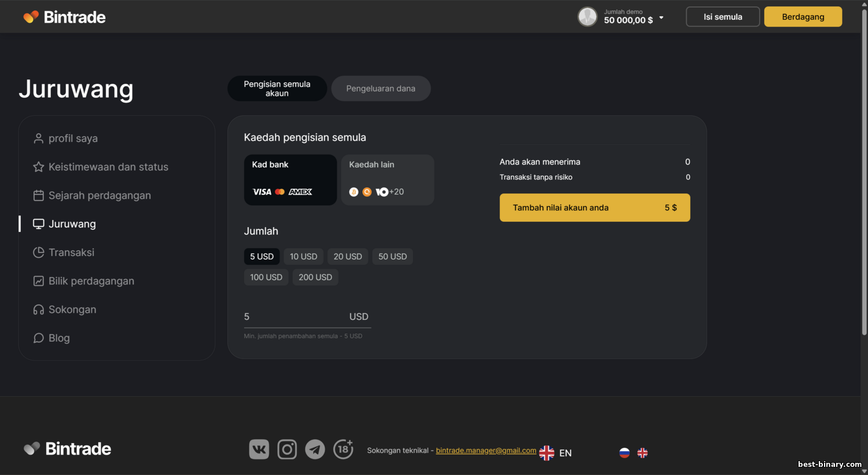Open the Instagram icon link

pos(287,450)
